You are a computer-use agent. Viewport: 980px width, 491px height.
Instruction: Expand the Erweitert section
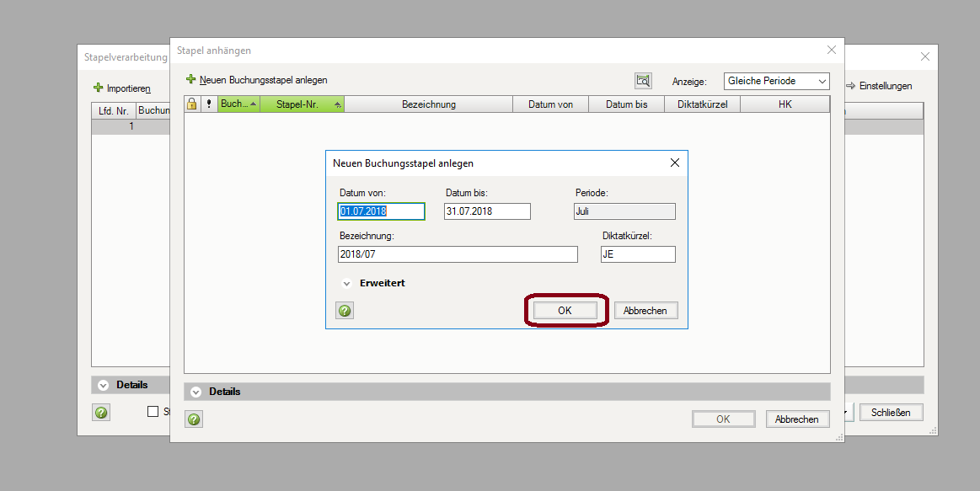tap(347, 284)
